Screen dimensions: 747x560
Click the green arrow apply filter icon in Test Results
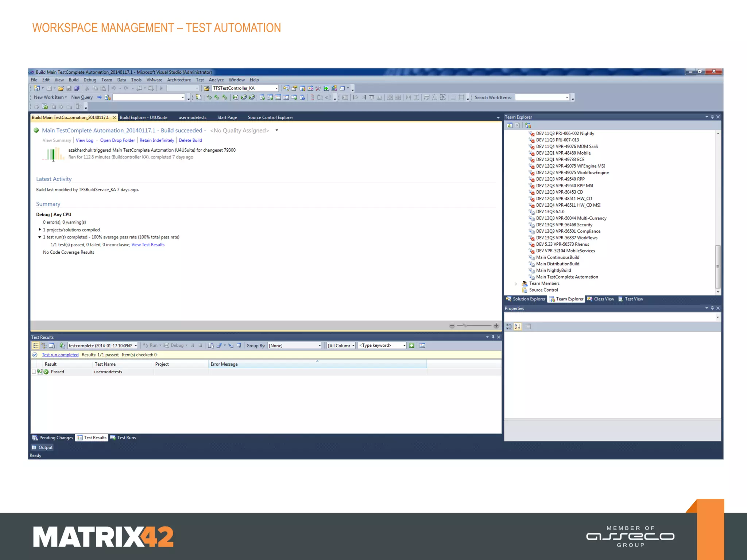click(x=412, y=346)
